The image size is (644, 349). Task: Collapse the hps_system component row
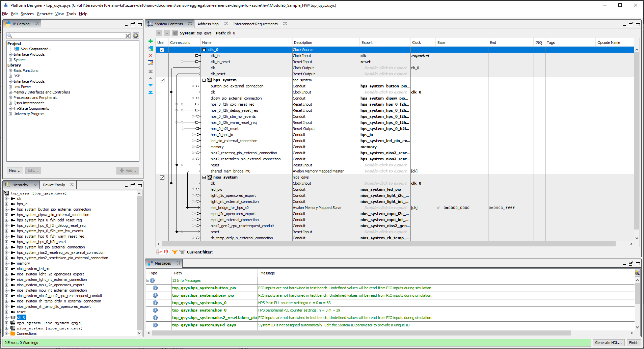point(204,80)
